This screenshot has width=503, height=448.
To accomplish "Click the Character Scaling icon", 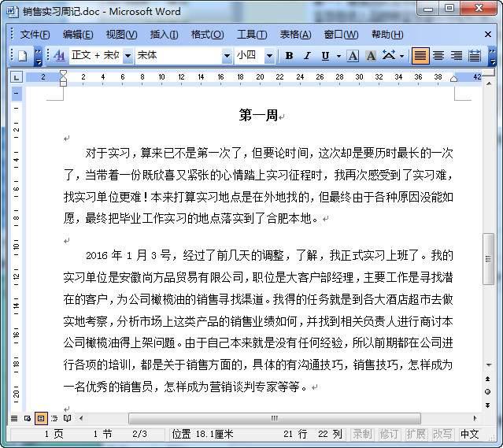I will [x=389, y=56].
